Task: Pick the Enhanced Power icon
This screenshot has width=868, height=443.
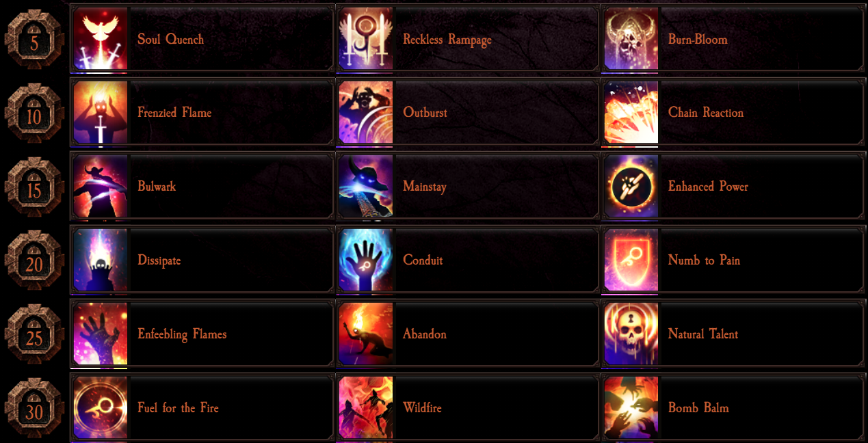Action: [x=631, y=187]
